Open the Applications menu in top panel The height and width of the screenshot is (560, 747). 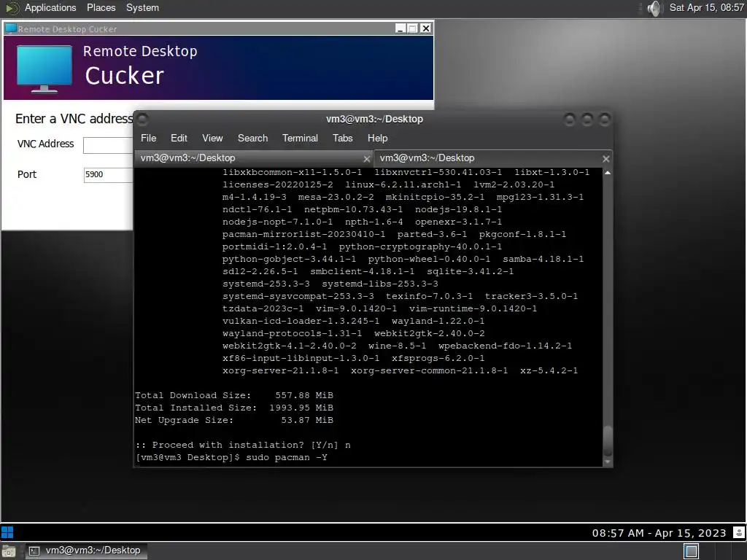50,7
